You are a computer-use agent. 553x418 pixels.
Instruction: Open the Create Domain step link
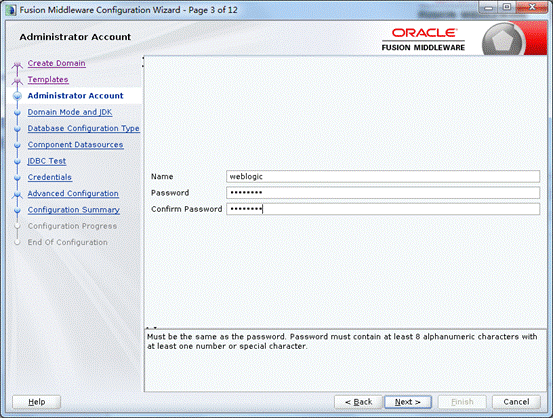[56, 63]
